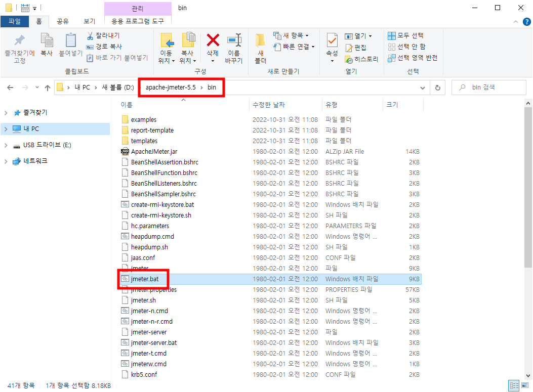Screen dimensions: 533x392
Task: Switch to Large icons view in status bar
Action: point(525,385)
